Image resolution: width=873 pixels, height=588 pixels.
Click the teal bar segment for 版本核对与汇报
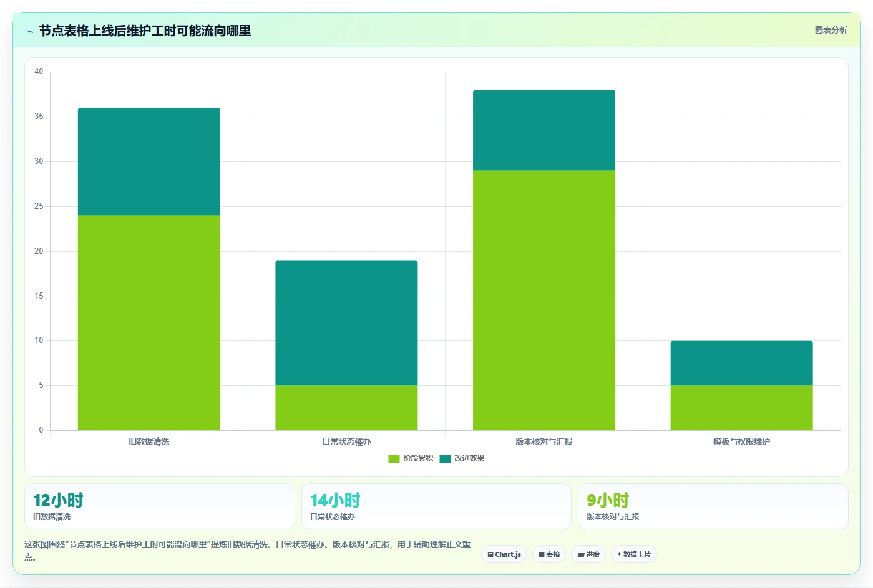coord(544,130)
